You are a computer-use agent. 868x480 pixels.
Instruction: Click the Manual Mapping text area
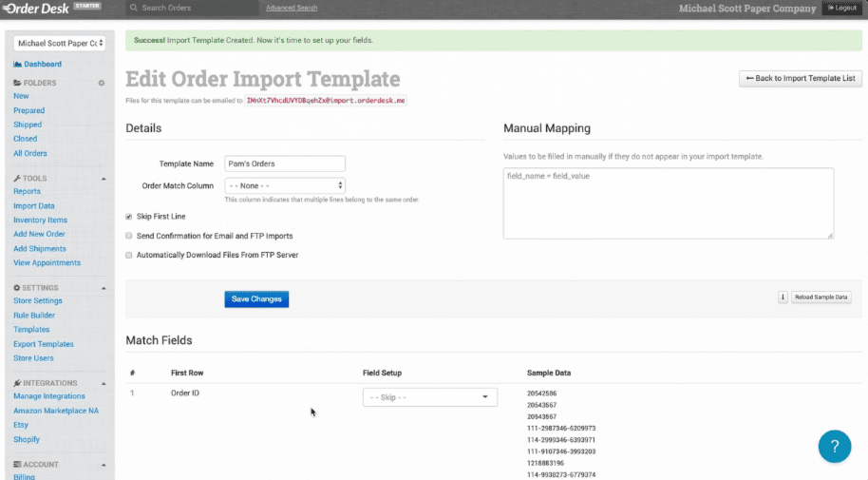(x=668, y=203)
